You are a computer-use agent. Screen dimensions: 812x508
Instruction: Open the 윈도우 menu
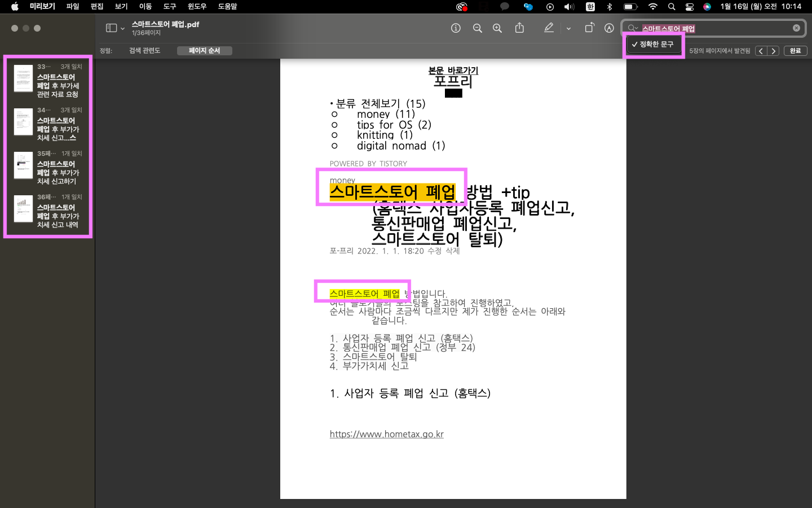tap(197, 7)
